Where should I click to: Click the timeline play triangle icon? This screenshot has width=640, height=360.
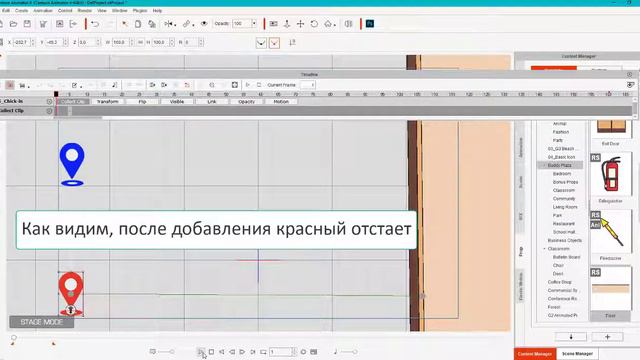click(247, 85)
